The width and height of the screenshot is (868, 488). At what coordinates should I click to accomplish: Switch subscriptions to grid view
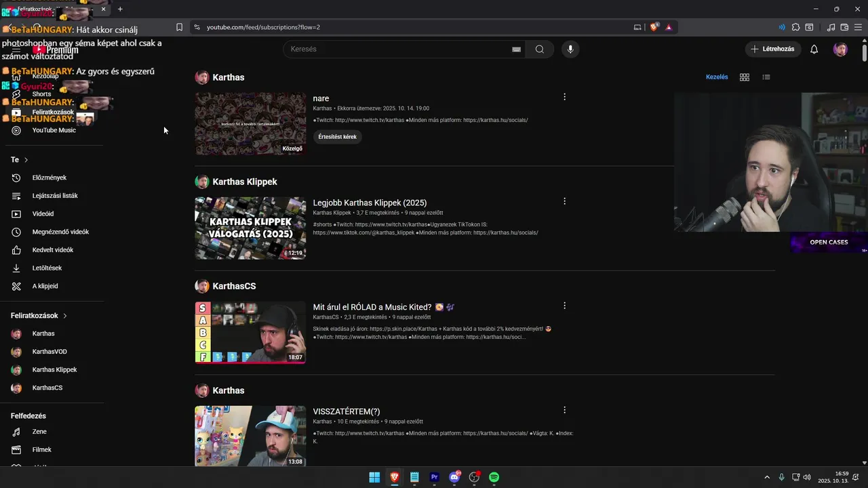[x=745, y=77]
